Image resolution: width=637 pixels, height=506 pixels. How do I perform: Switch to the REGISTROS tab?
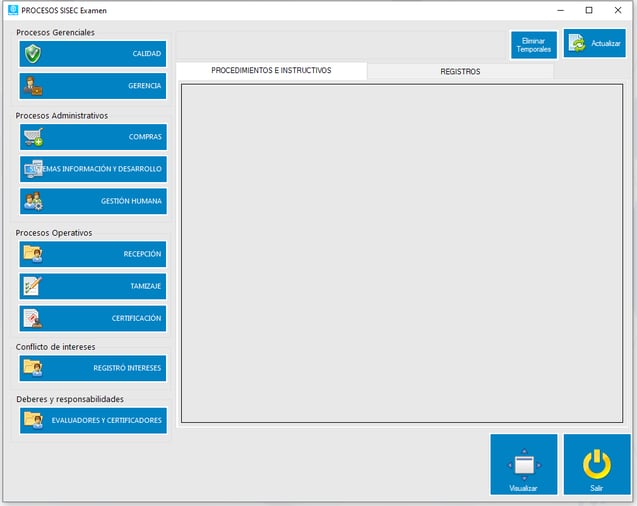coord(460,72)
